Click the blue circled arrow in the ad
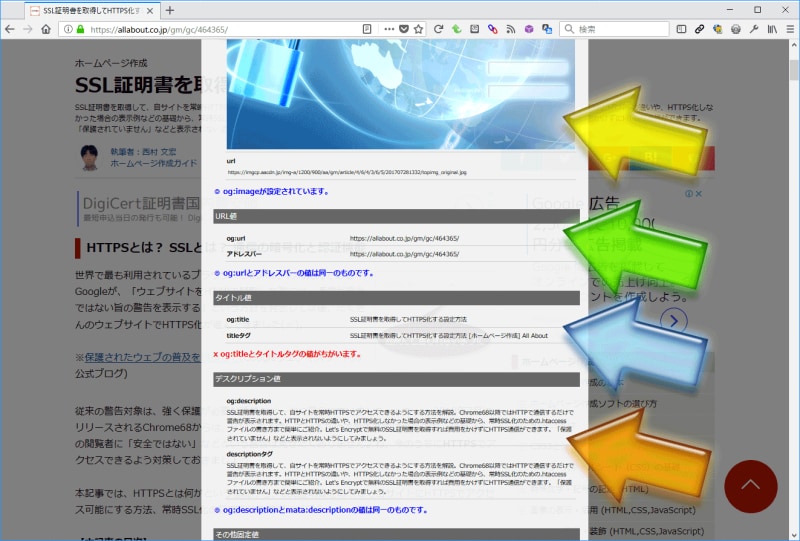This screenshot has height=541, width=800. click(674, 321)
